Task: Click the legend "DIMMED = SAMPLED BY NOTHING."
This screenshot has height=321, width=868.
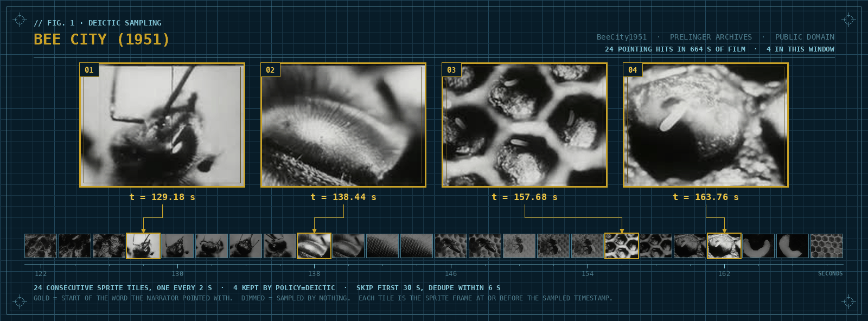Action: coord(296,298)
